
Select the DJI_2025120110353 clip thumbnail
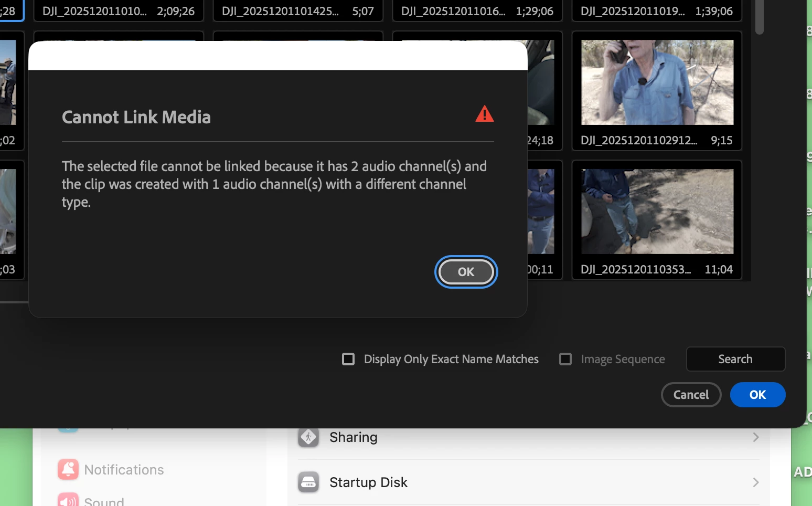pyautogui.click(x=657, y=212)
